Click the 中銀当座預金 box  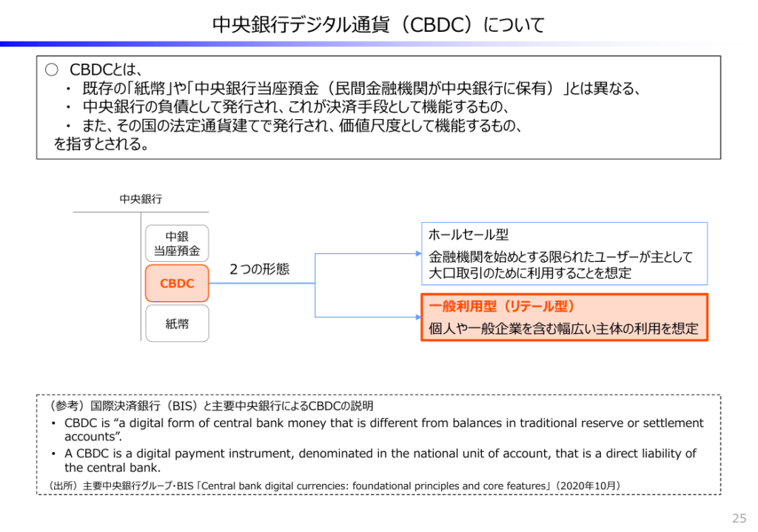[x=177, y=243]
